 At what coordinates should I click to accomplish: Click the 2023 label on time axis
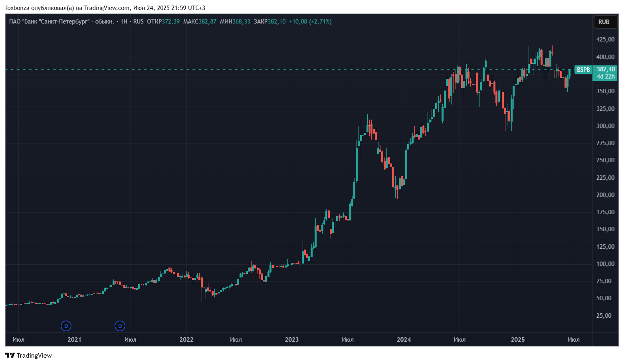point(292,340)
